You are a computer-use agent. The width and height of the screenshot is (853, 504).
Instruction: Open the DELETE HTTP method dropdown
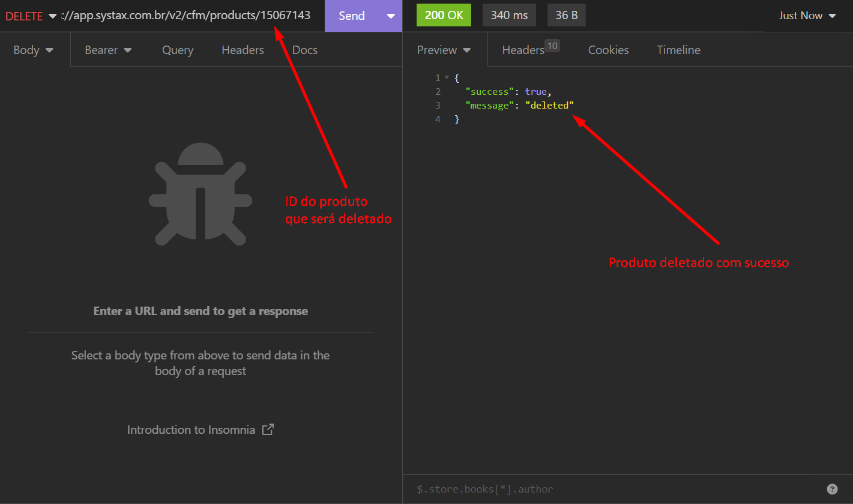[x=31, y=16]
